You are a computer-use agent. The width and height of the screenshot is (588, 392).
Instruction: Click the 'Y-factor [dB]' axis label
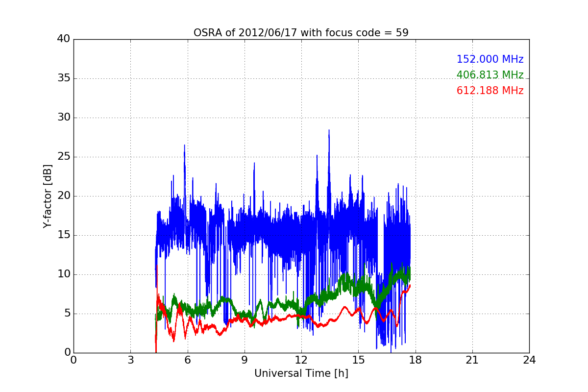[x=48, y=196]
